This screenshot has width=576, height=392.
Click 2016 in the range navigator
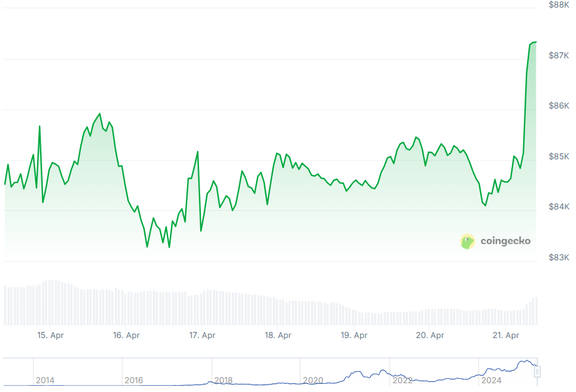pos(134,380)
